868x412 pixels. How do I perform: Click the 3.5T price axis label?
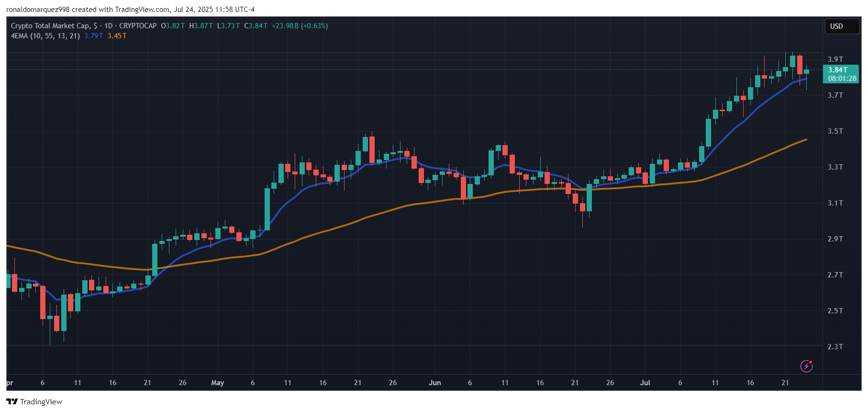[835, 131]
